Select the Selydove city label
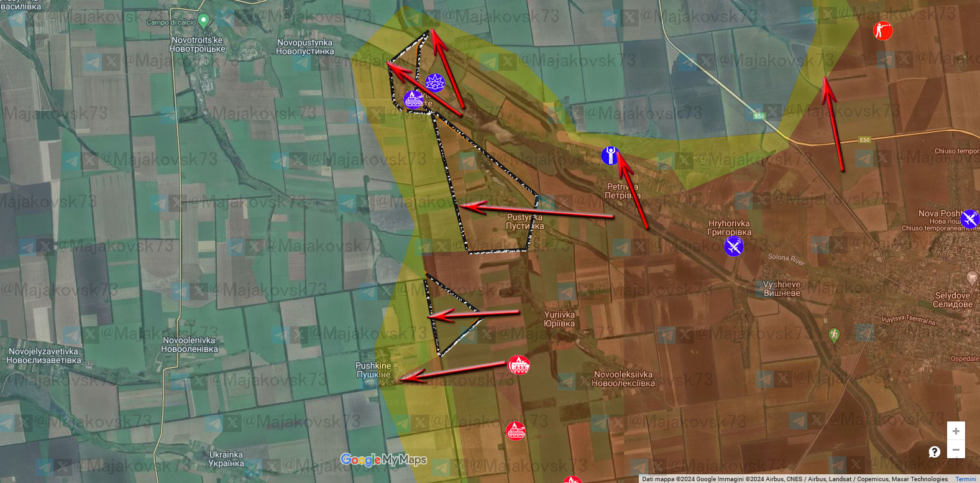This screenshot has height=483, width=980. click(x=953, y=300)
